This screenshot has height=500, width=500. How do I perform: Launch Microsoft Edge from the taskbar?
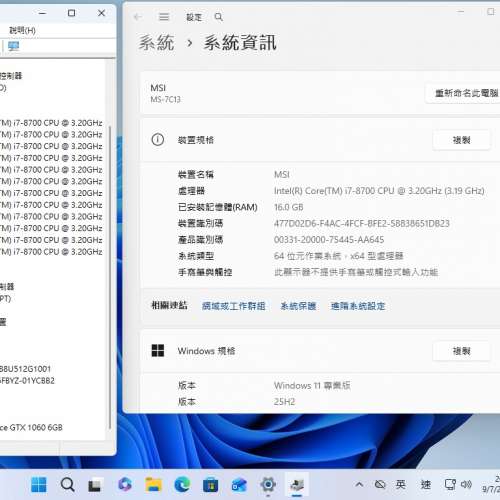182,484
